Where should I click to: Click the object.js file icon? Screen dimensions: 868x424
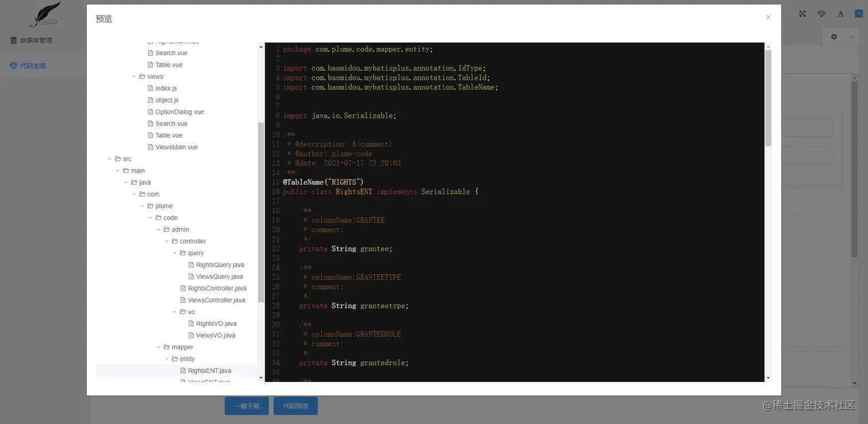click(x=150, y=100)
